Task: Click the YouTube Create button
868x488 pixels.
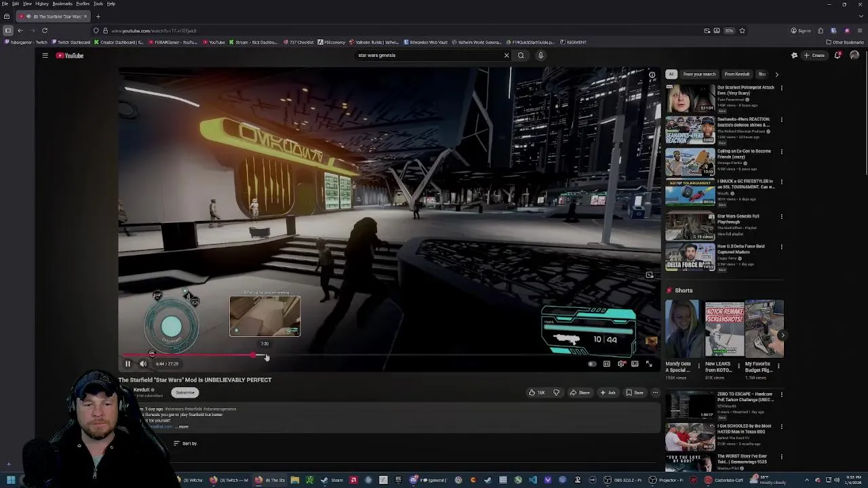Action: pyautogui.click(x=814, y=56)
